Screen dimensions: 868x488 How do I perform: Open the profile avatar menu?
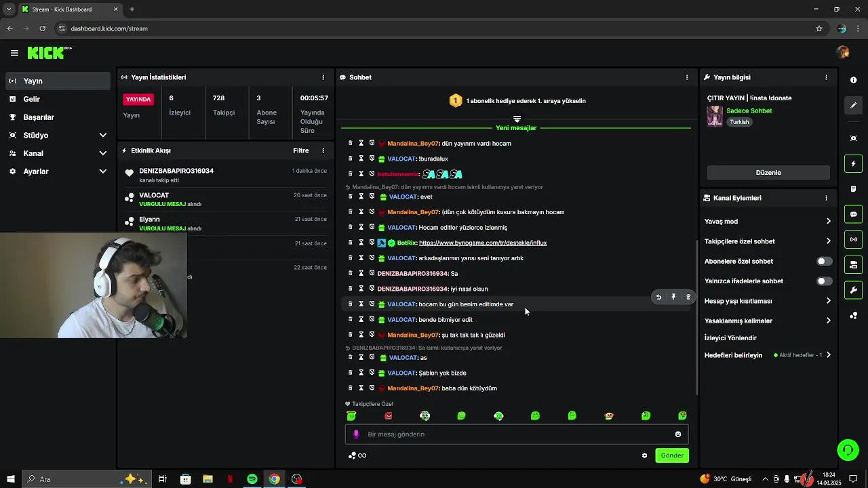pyautogui.click(x=843, y=52)
